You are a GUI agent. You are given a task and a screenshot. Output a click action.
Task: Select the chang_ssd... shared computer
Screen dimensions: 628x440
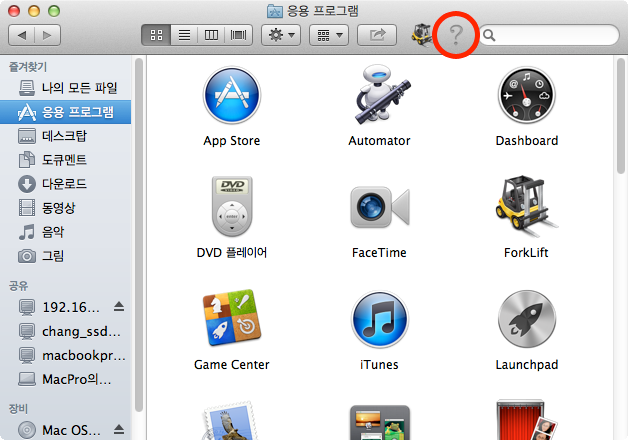pyautogui.click(x=66, y=331)
